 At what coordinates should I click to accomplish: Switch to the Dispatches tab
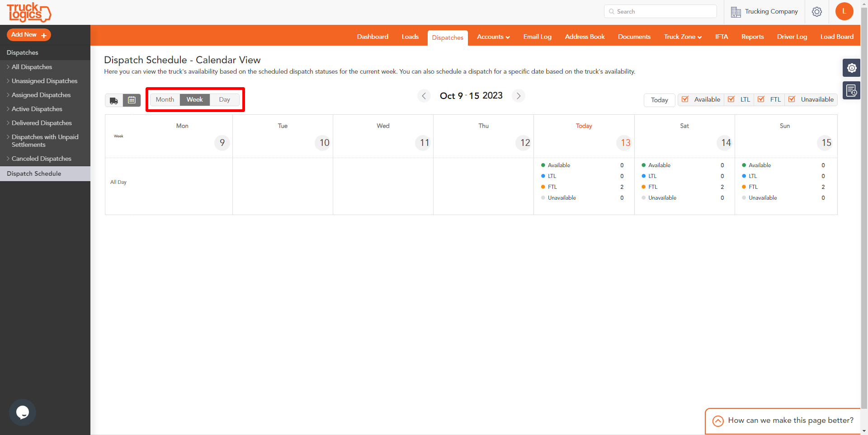[x=448, y=37]
